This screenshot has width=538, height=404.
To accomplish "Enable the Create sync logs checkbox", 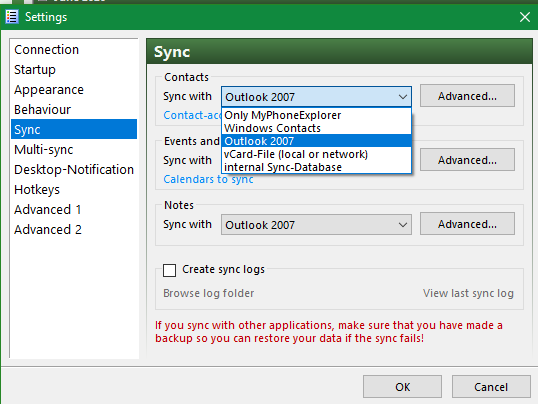I will click(x=169, y=270).
